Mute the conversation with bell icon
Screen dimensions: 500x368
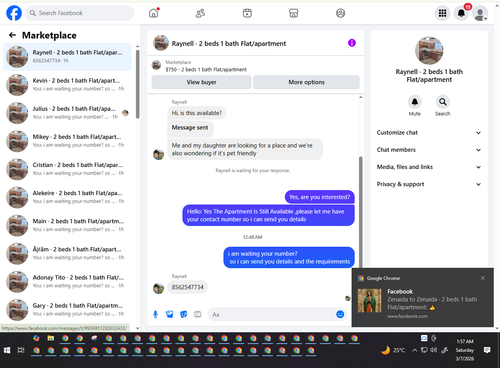[x=415, y=102]
